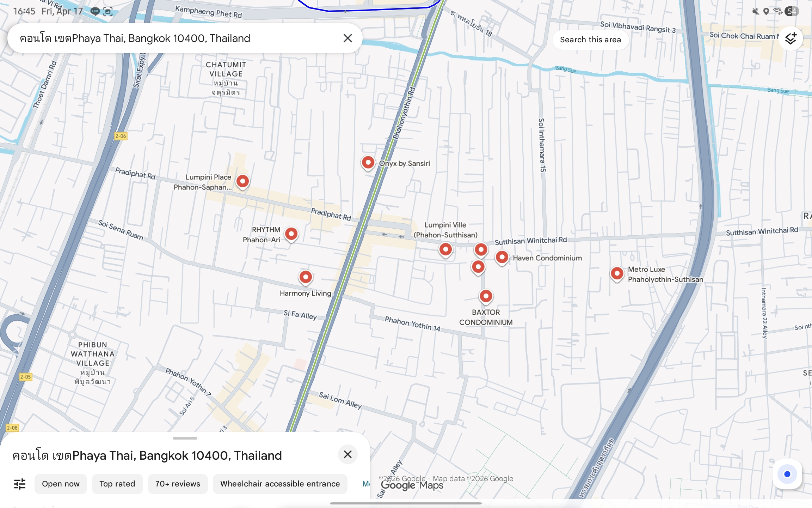Pull up the bottom sheet drag handle
The height and width of the screenshot is (508, 812).
coord(185,438)
